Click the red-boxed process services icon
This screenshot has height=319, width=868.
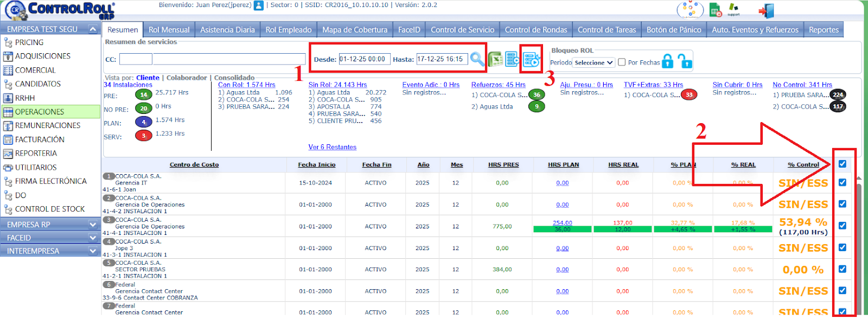[x=531, y=59]
